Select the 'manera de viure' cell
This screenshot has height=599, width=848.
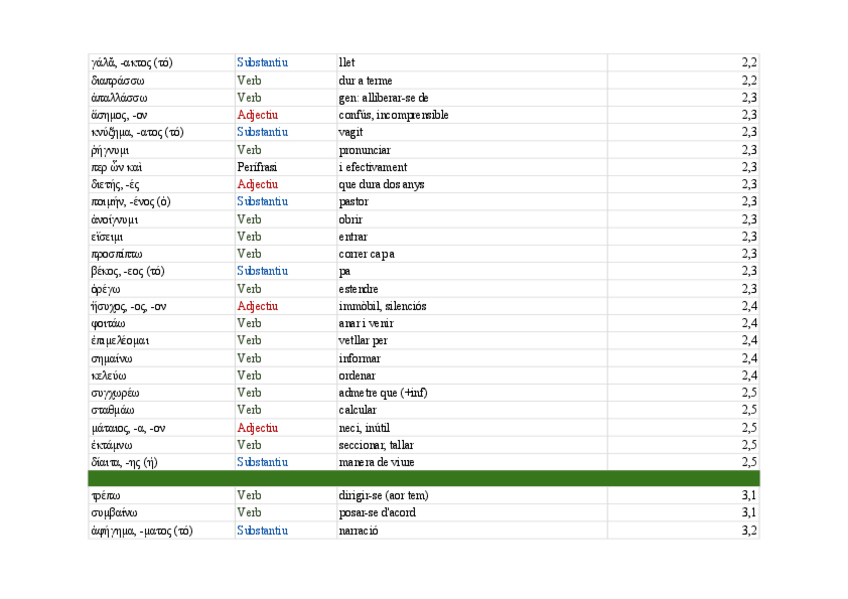[x=377, y=462]
